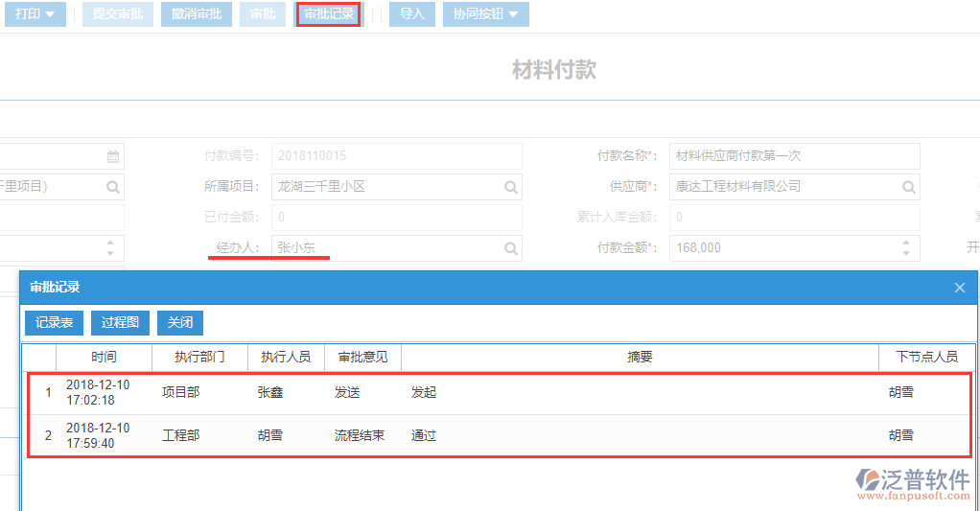Screen dimensions: 980x511
Task: Click search icon in the 千里项目 field
Action: pos(112,187)
